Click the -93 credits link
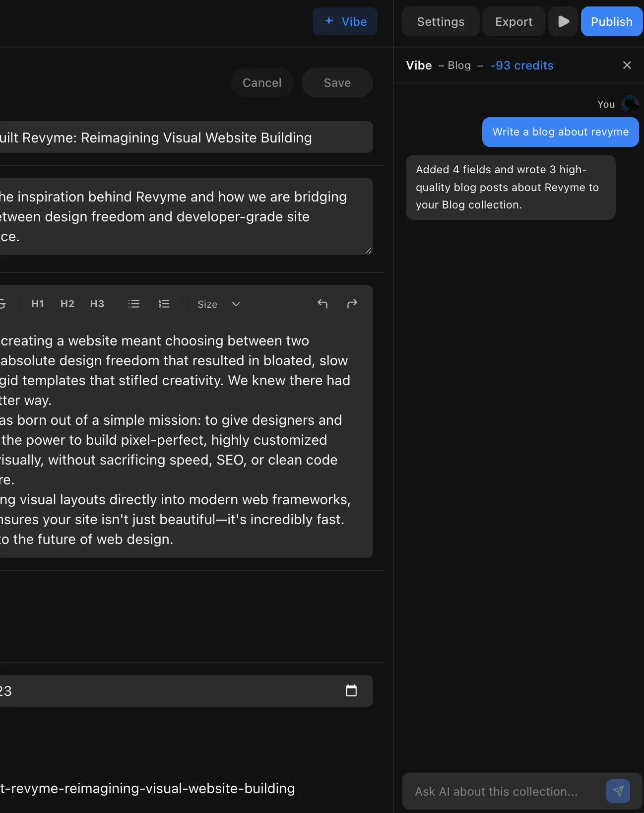The height and width of the screenshot is (813, 644). 521,65
